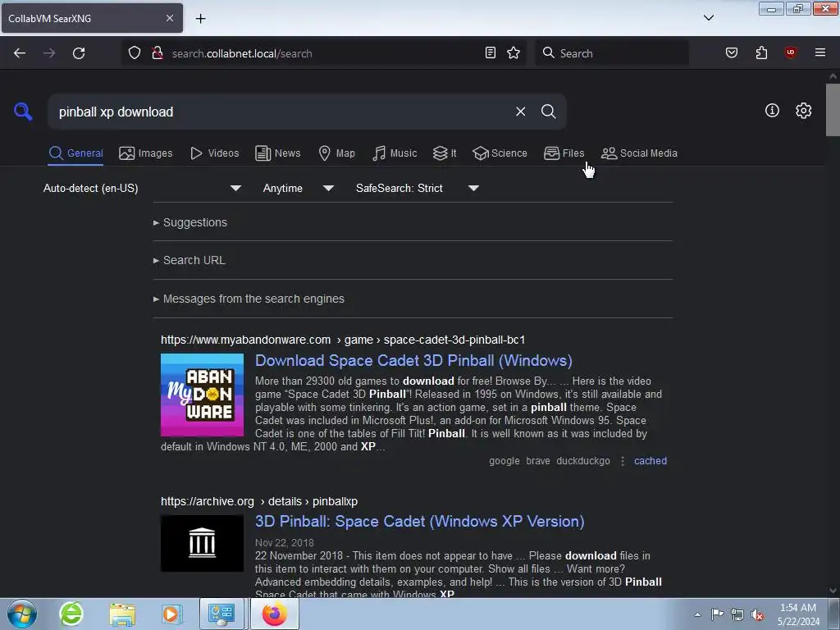
Task: Click the 'google' engine label
Action: (x=504, y=461)
